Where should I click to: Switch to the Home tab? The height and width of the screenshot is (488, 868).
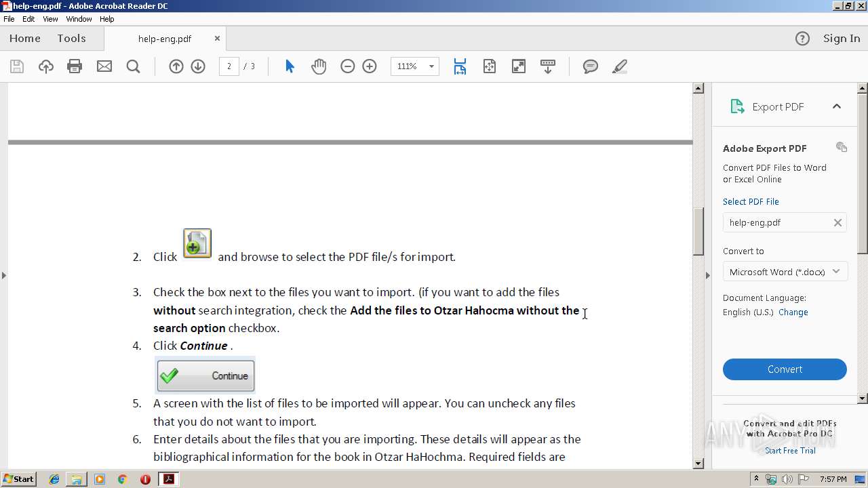[x=25, y=39]
